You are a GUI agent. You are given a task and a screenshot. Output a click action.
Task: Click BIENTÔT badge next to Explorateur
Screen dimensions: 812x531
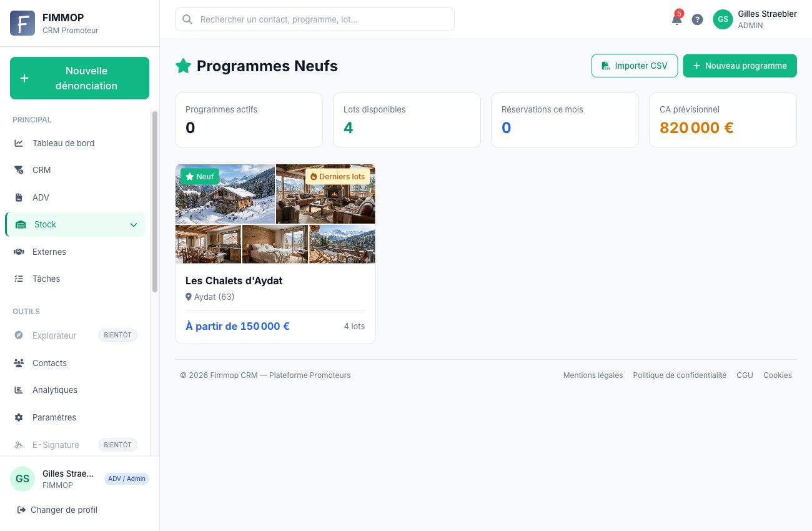point(117,335)
